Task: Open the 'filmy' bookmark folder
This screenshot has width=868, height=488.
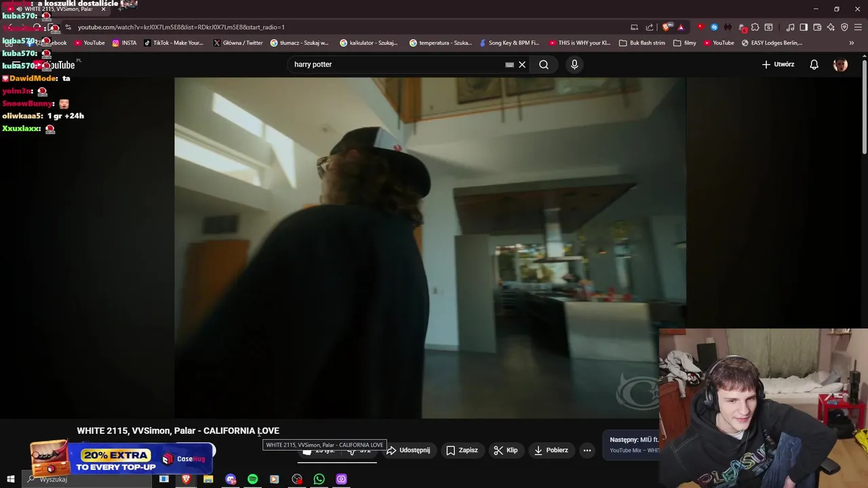Action: click(684, 43)
